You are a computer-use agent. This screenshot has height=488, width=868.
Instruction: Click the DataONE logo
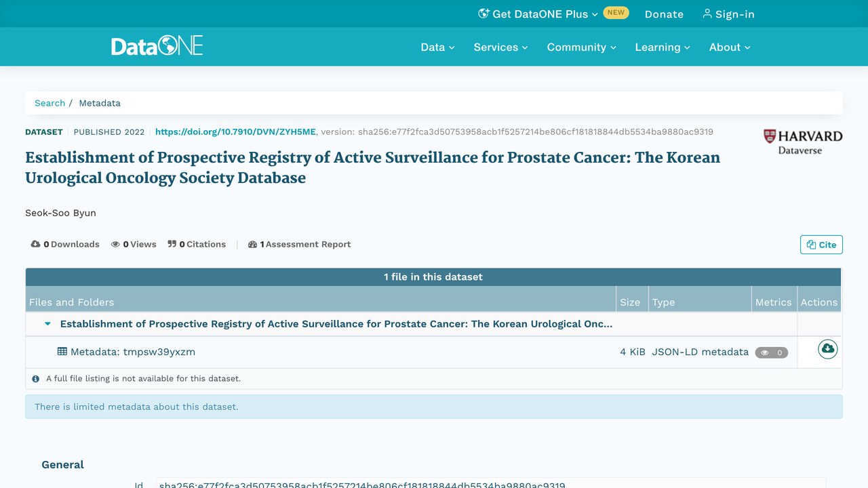click(157, 46)
